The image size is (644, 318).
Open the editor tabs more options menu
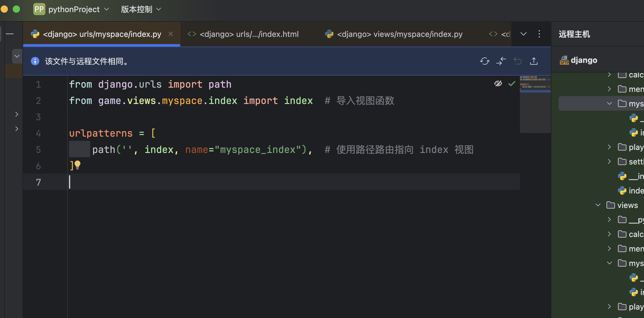click(539, 34)
